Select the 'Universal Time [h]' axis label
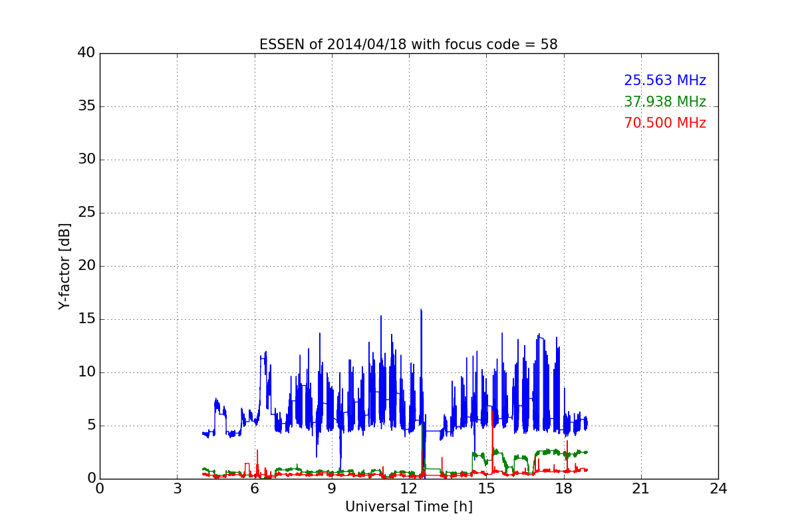The height and width of the screenshot is (532, 798). tap(408, 507)
